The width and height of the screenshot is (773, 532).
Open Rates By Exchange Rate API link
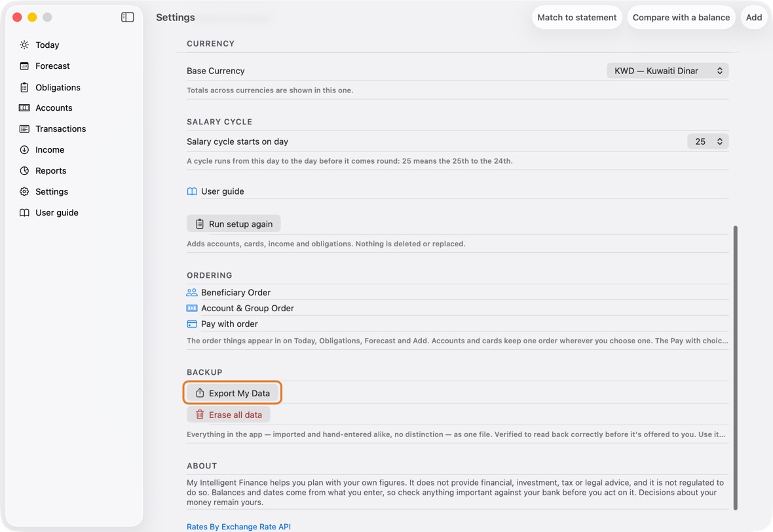(238, 527)
